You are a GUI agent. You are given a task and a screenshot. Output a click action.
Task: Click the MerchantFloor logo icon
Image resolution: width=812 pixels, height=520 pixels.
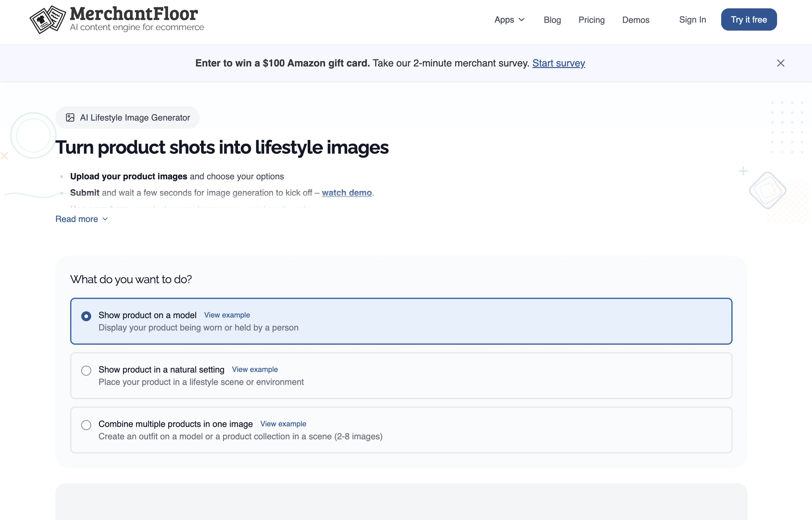[x=48, y=19]
